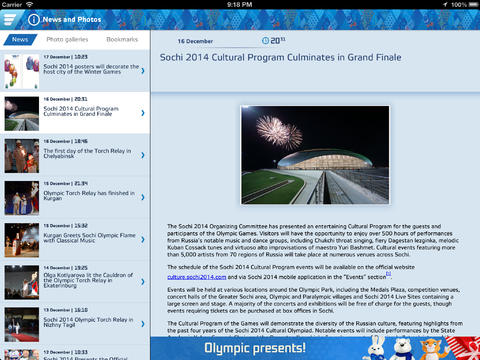Image resolution: width=480 pixels, height=360 pixels.
Task: Open chevron for Sochi 2014 posters article
Action: click(143, 71)
